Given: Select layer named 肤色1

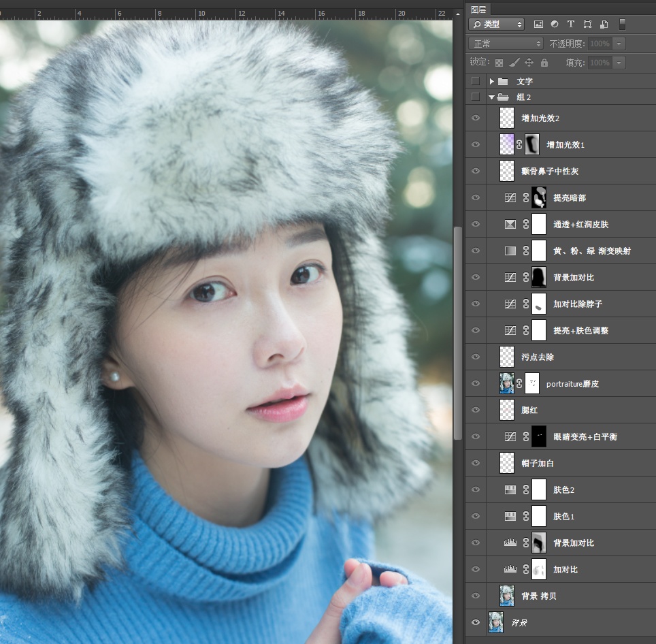Looking at the screenshot, I should click(x=563, y=516).
